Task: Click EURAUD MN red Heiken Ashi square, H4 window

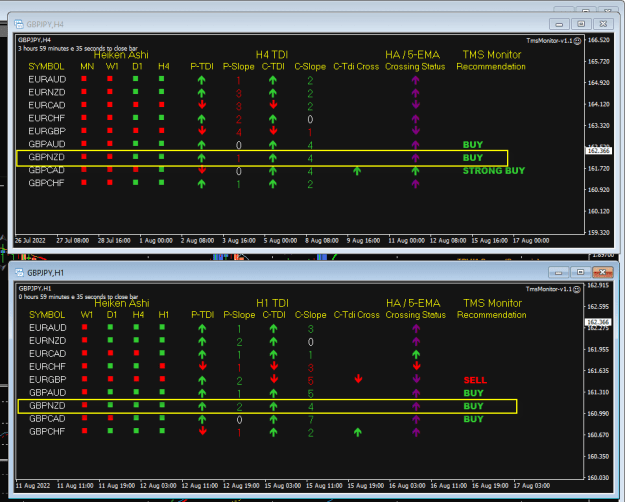Action: (84, 79)
